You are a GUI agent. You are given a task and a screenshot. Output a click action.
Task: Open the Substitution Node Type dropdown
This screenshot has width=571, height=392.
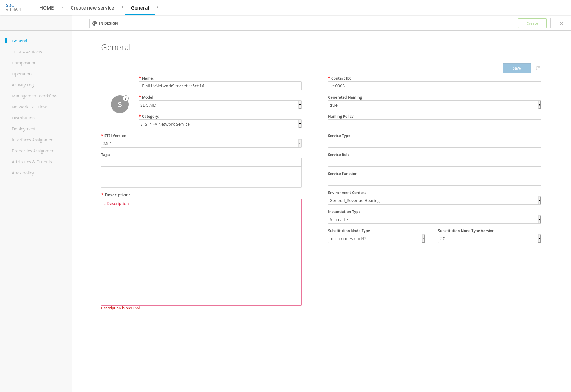[x=376, y=238]
